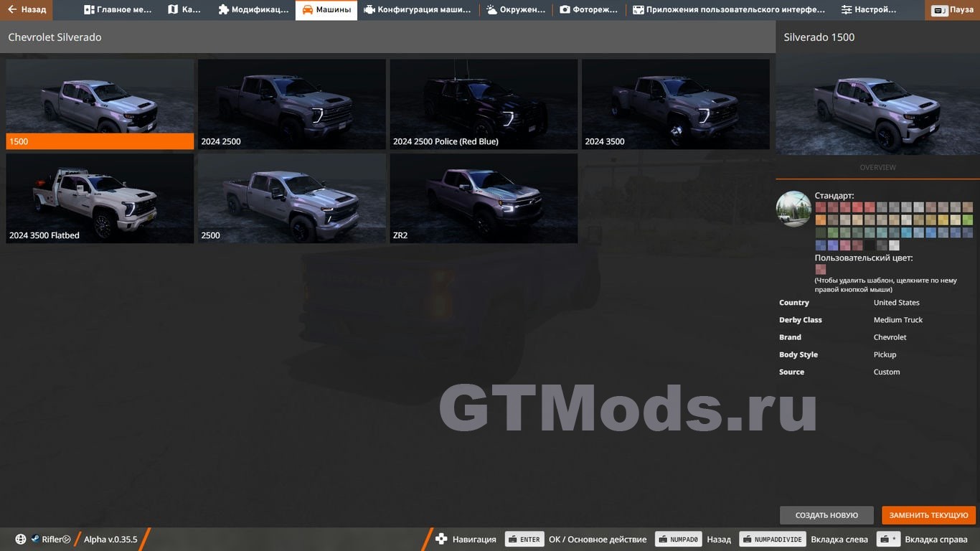Click the Chevrolet Silverado heading
The width and height of the screenshot is (980, 551).
[55, 37]
